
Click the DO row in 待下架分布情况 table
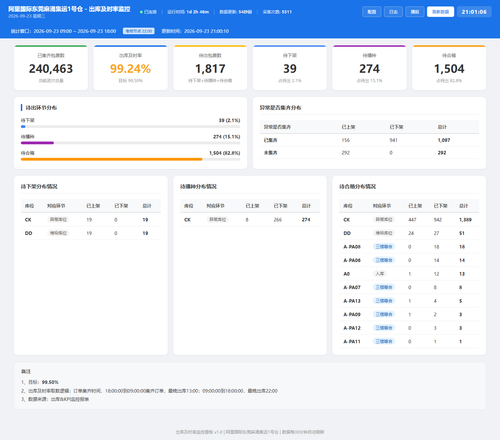(91, 233)
